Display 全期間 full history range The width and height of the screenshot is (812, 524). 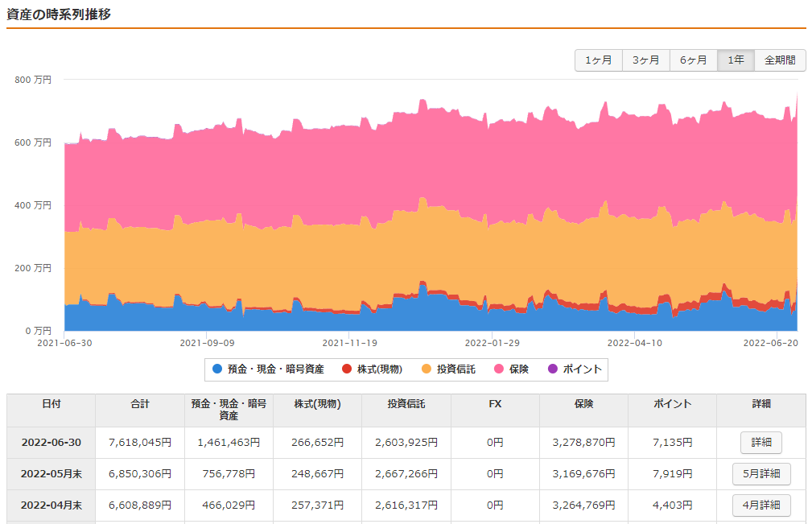[x=780, y=60]
